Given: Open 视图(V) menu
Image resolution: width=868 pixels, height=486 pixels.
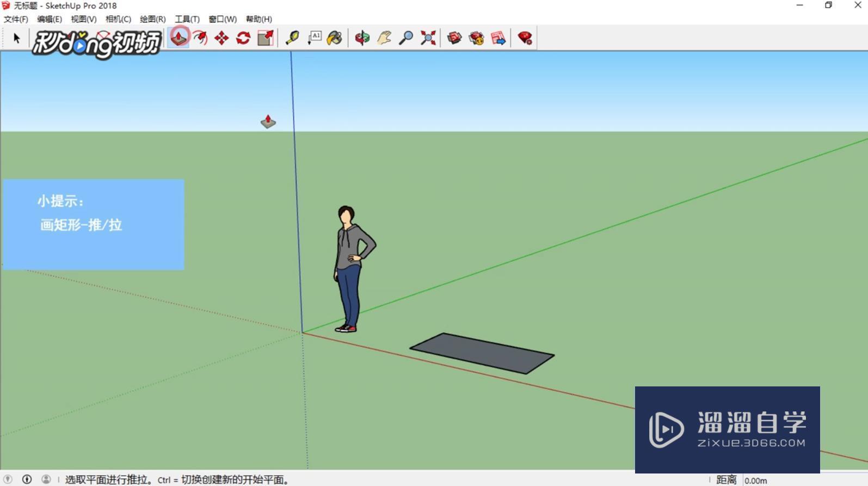Looking at the screenshot, I should pyautogui.click(x=84, y=19).
